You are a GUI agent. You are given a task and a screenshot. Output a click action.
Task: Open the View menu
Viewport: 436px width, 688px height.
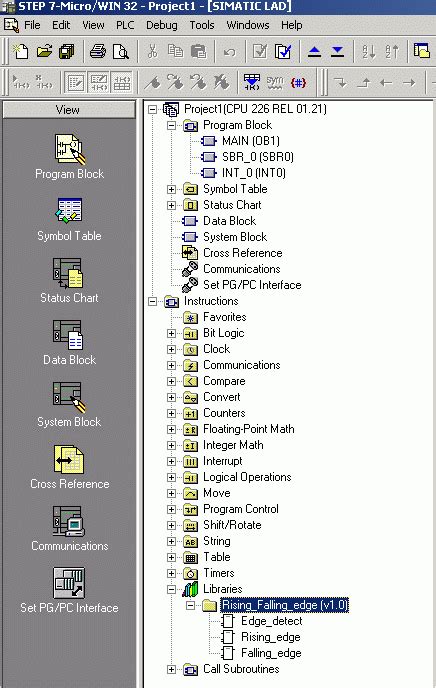[93, 25]
